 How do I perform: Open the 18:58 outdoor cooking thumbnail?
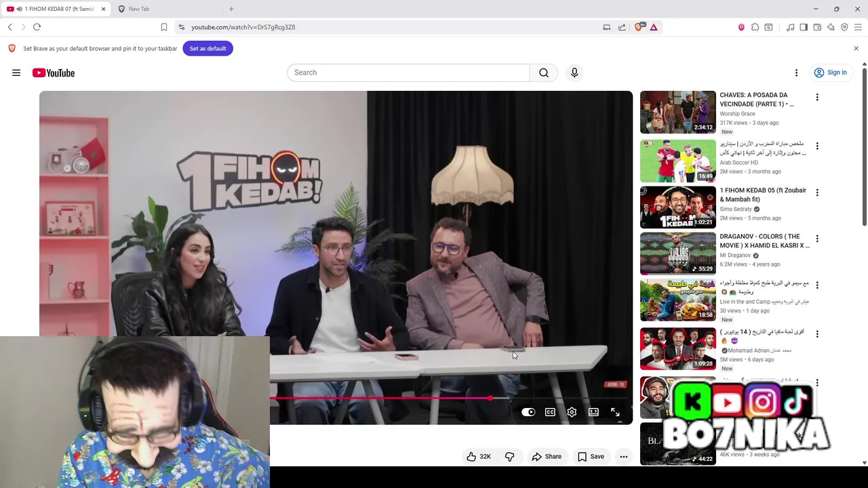click(677, 300)
